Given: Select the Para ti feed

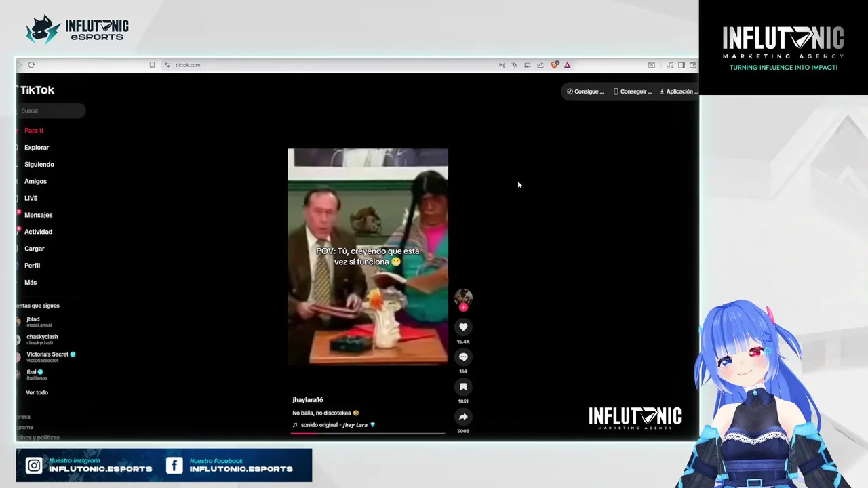Looking at the screenshot, I should [34, 131].
